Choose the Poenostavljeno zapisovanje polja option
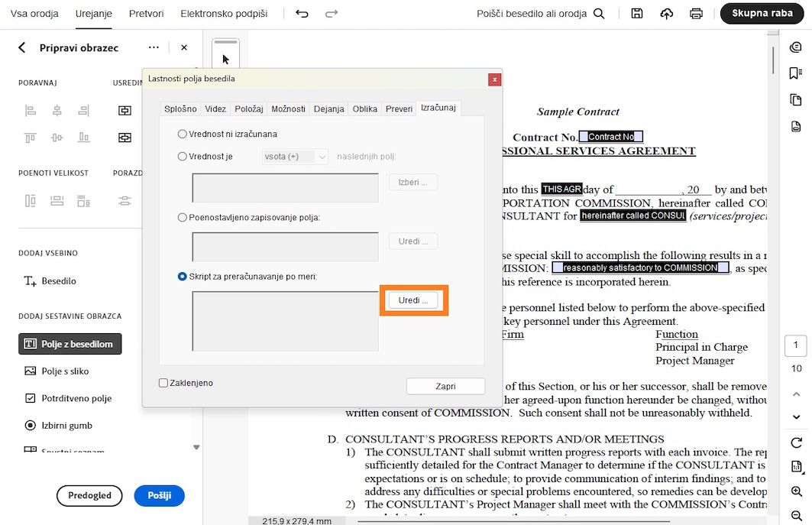This screenshot has width=812, height=525. [182, 217]
